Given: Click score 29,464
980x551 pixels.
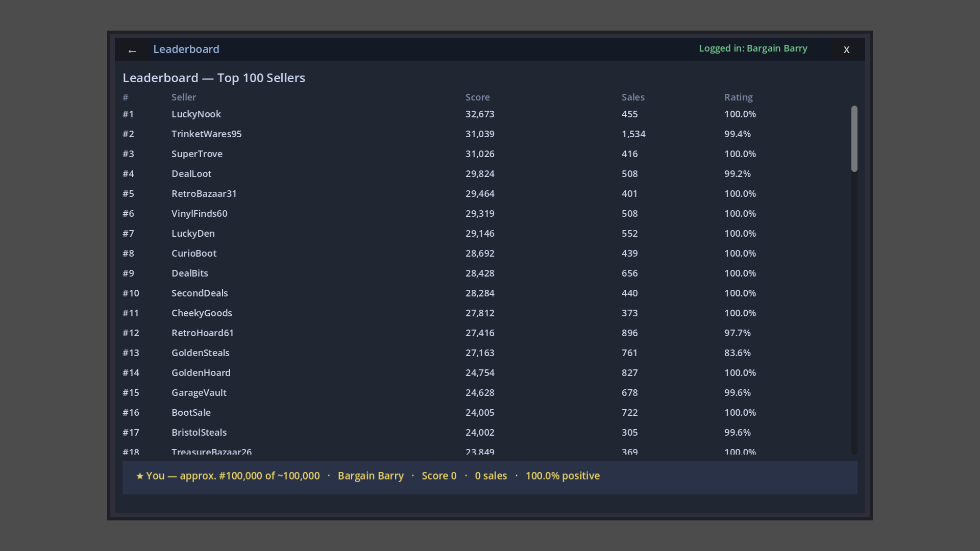Looking at the screenshot, I should 479,194.
